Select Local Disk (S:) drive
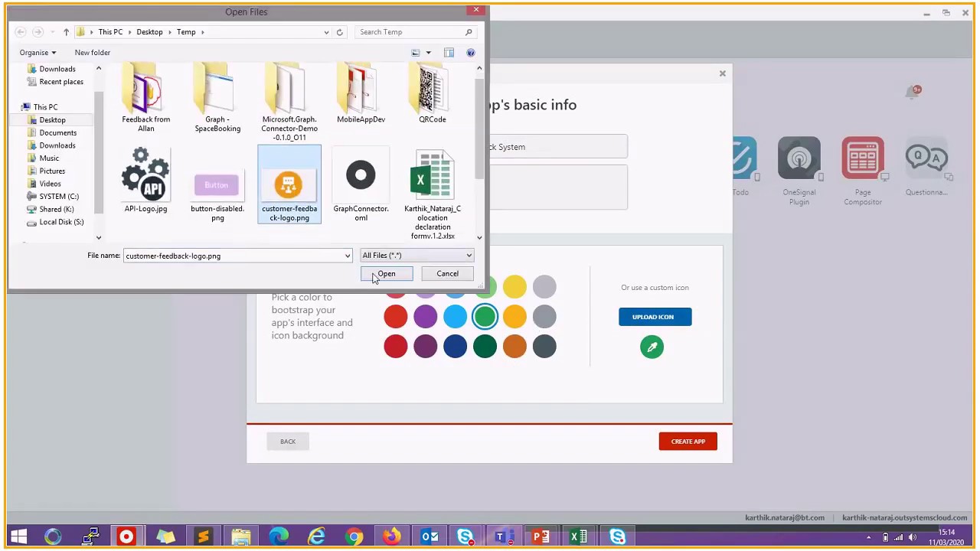The width and height of the screenshot is (980, 551). coord(61,223)
